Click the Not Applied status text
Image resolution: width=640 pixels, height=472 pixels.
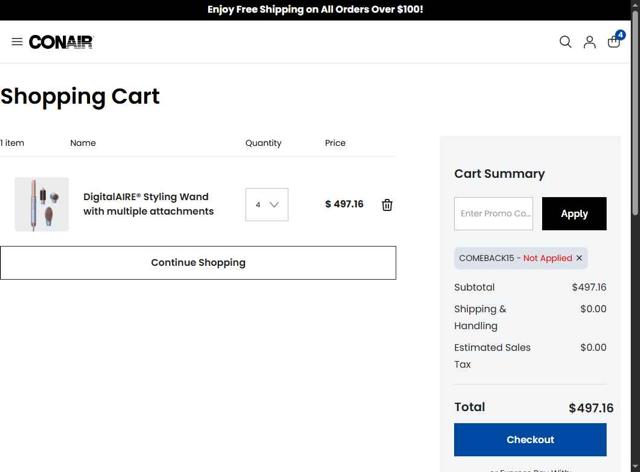tap(547, 258)
